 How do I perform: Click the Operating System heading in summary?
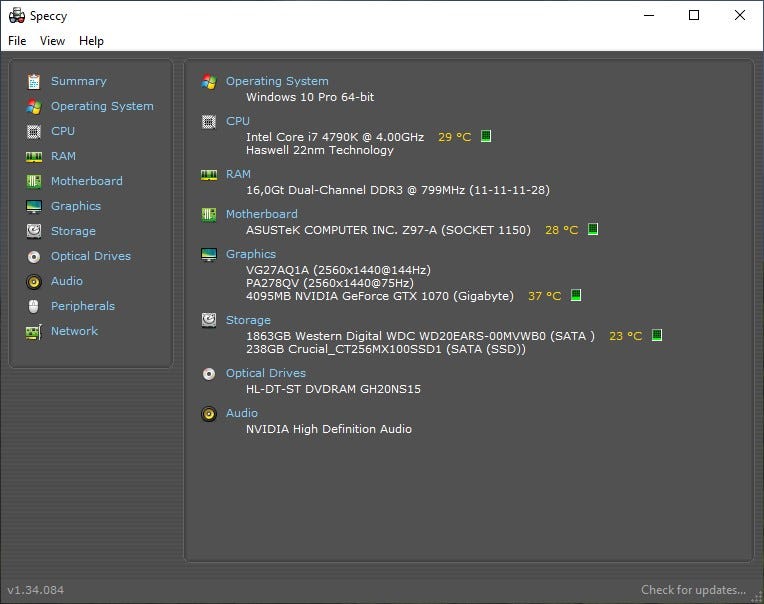277,81
